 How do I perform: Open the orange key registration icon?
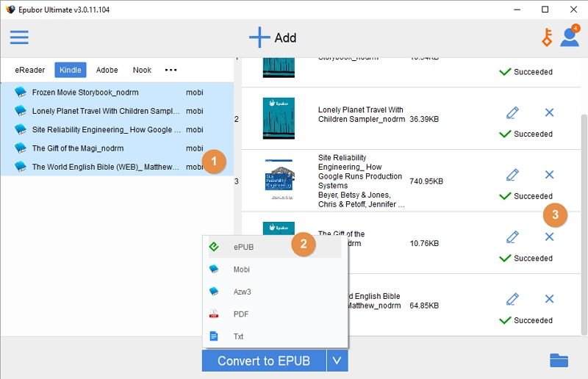click(x=547, y=37)
